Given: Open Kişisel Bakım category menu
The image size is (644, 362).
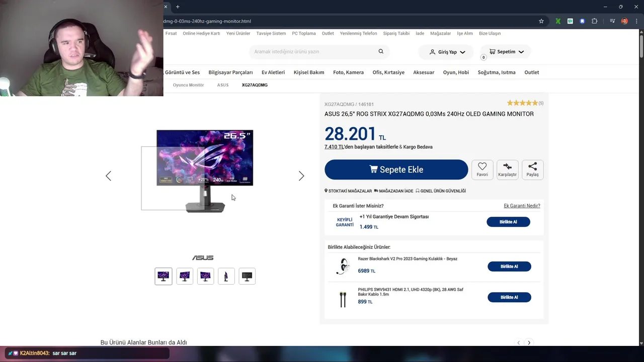Looking at the screenshot, I should [309, 72].
